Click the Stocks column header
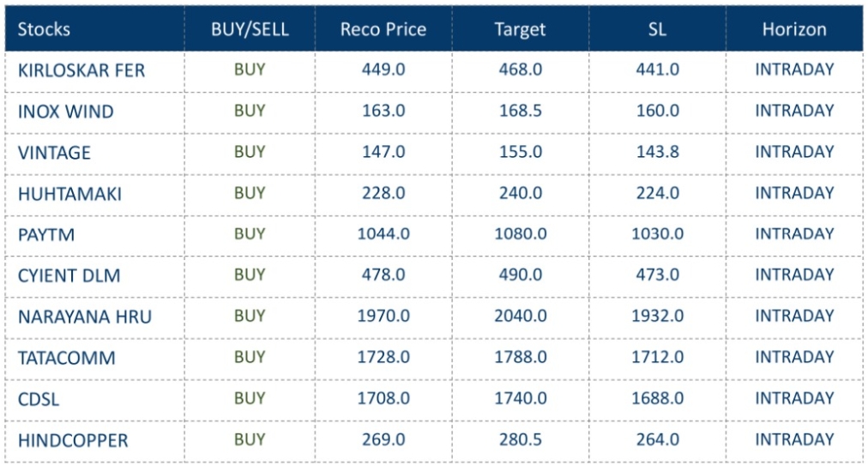 44,29
